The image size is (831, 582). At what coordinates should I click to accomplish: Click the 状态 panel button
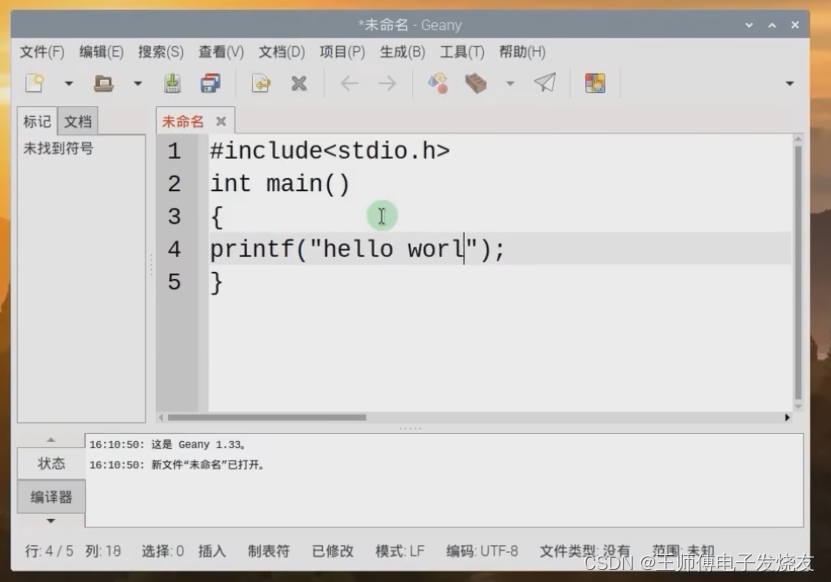coord(50,463)
